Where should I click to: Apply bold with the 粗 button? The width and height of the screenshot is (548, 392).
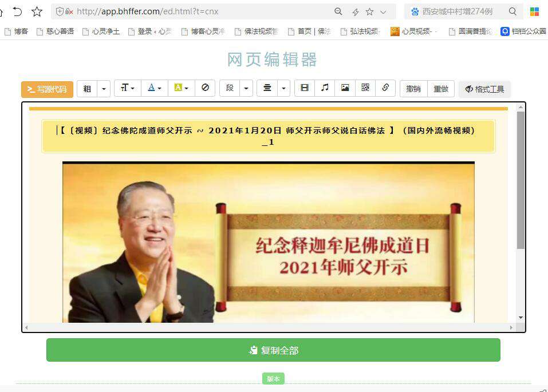(x=88, y=89)
